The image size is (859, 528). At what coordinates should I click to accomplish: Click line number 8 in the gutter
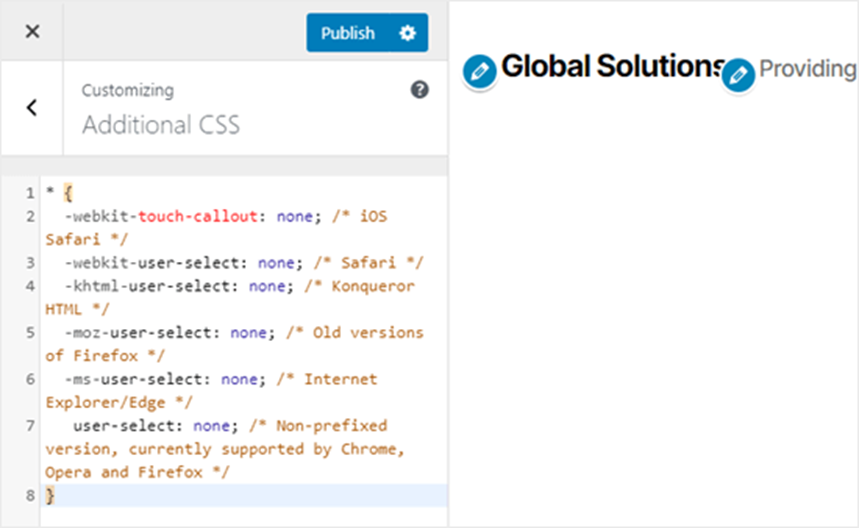point(30,495)
